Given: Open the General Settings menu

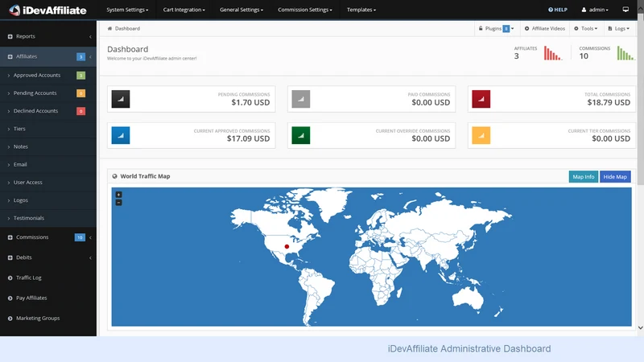Looking at the screenshot, I should [241, 10].
